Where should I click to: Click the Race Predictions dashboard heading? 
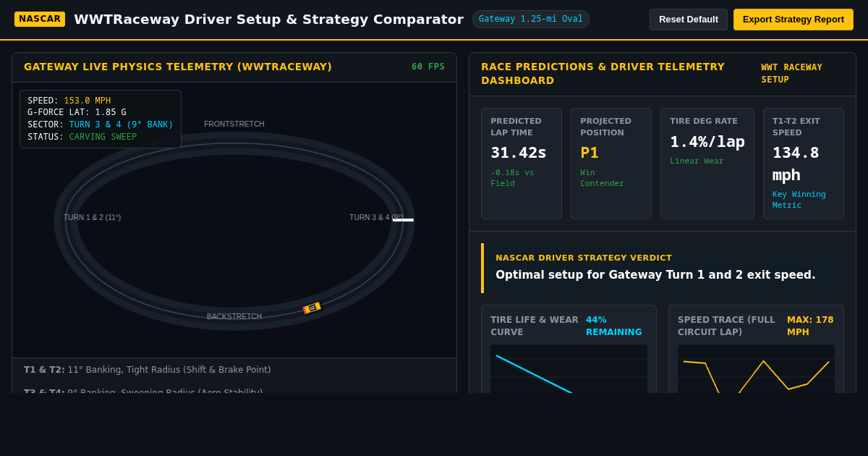pyautogui.click(x=603, y=73)
